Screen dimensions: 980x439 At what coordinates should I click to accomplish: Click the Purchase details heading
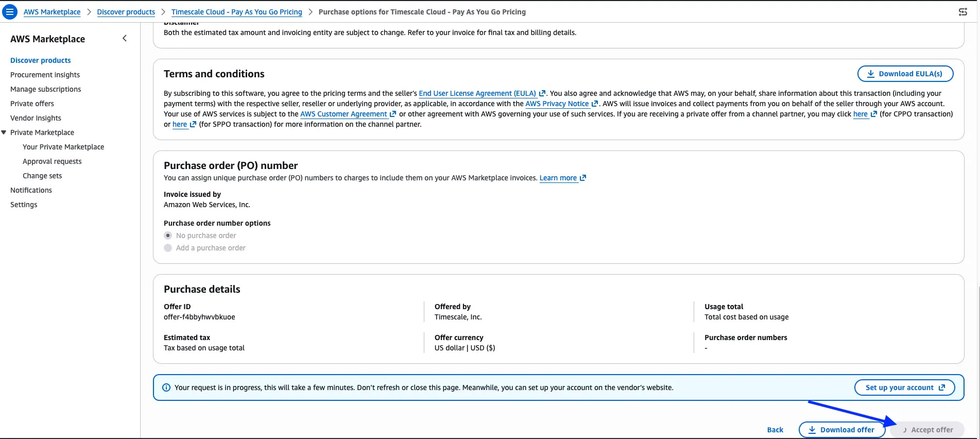click(x=202, y=289)
